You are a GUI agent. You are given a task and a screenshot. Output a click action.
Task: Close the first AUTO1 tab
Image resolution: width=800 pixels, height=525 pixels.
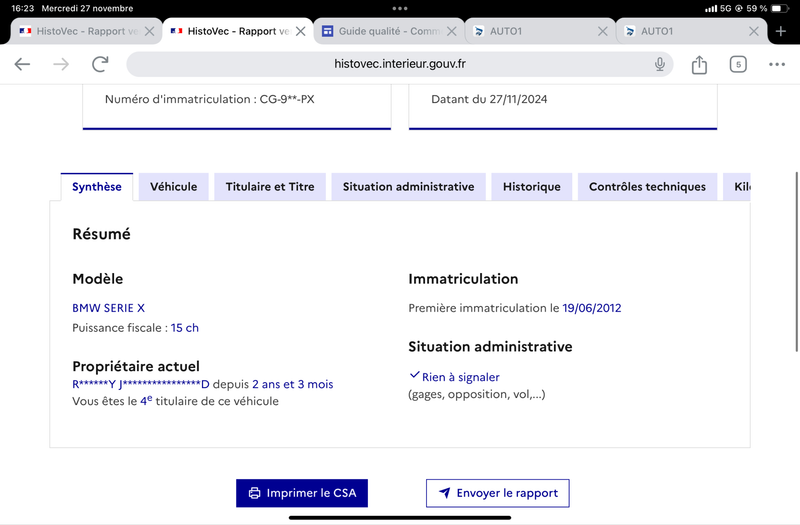[603, 31]
